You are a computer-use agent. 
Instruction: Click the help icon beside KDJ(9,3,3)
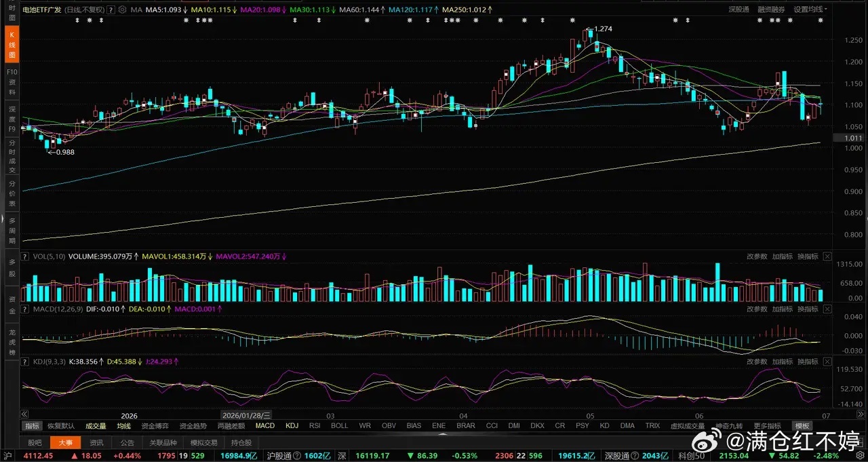pyautogui.click(x=26, y=362)
